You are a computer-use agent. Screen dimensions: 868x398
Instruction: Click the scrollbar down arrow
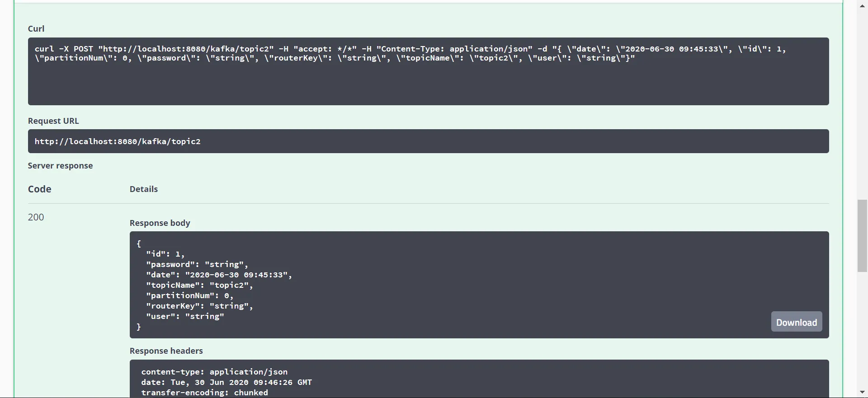[862, 392]
